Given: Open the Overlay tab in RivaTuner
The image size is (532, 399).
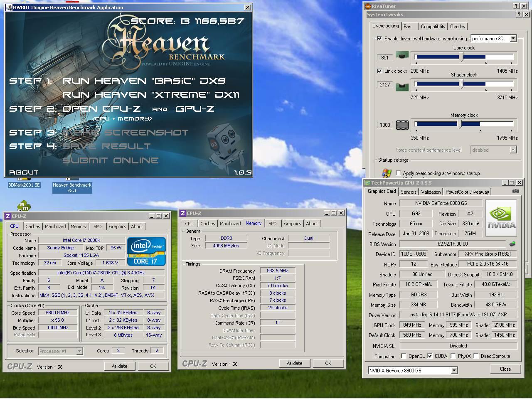Looking at the screenshot, I should tap(458, 26).
